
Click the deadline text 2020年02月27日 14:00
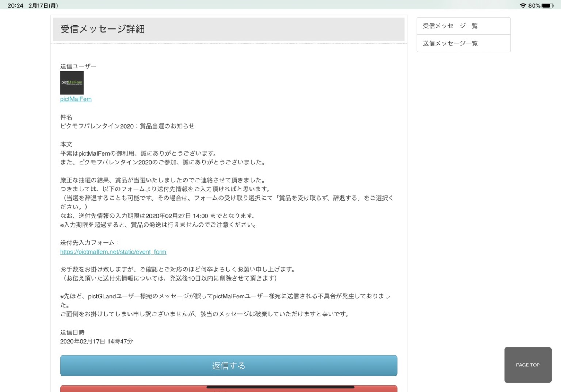(177, 216)
